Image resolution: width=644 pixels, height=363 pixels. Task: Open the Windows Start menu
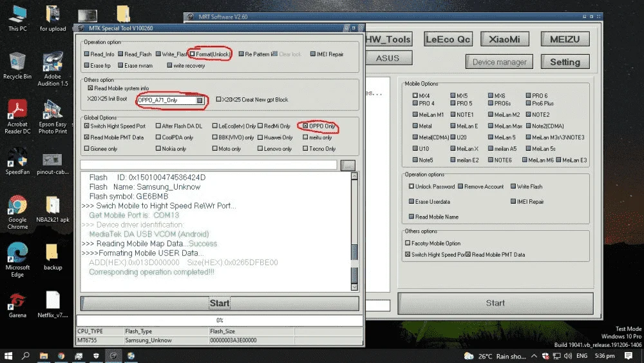pos(8,356)
